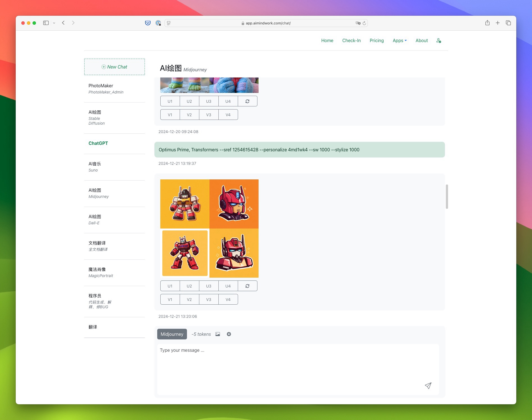
Task: Open the AI音乐 Suno entry
Action: pos(115,167)
